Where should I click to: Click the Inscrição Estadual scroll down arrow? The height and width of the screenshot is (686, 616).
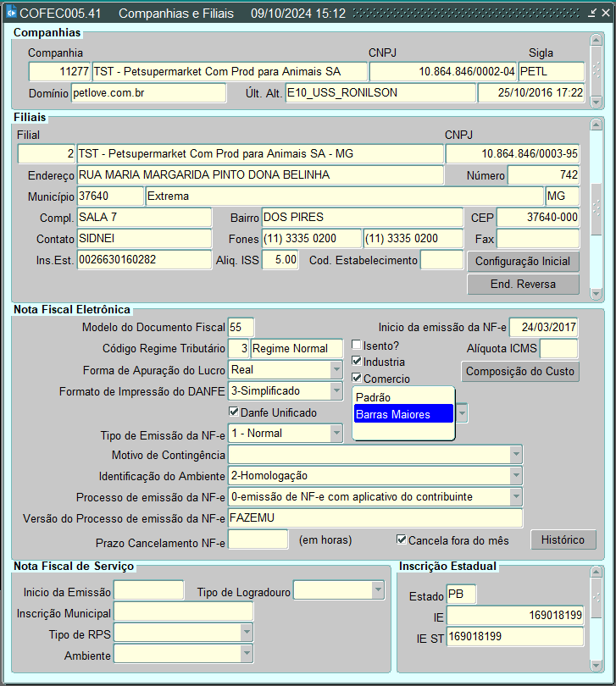[597, 665]
